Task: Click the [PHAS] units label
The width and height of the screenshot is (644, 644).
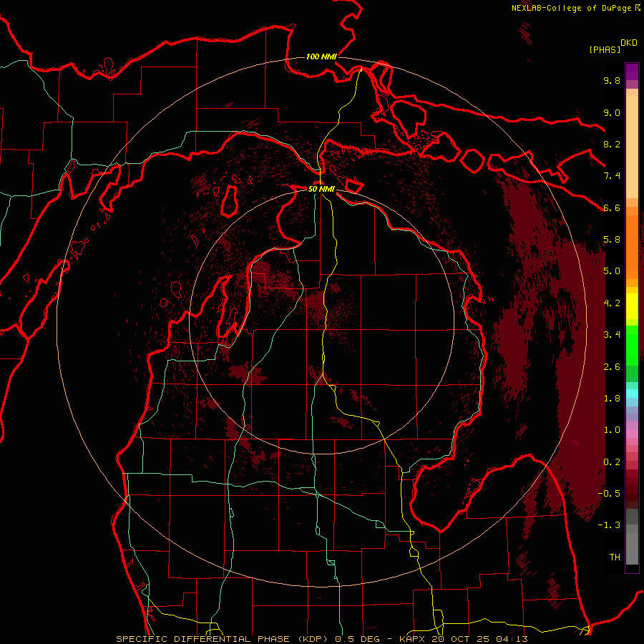Action: point(605,50)
